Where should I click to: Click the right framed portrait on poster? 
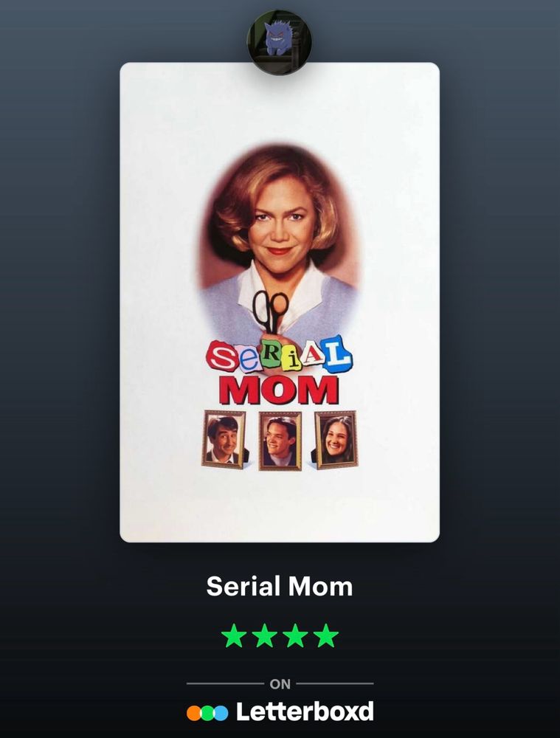pos(336,440)
